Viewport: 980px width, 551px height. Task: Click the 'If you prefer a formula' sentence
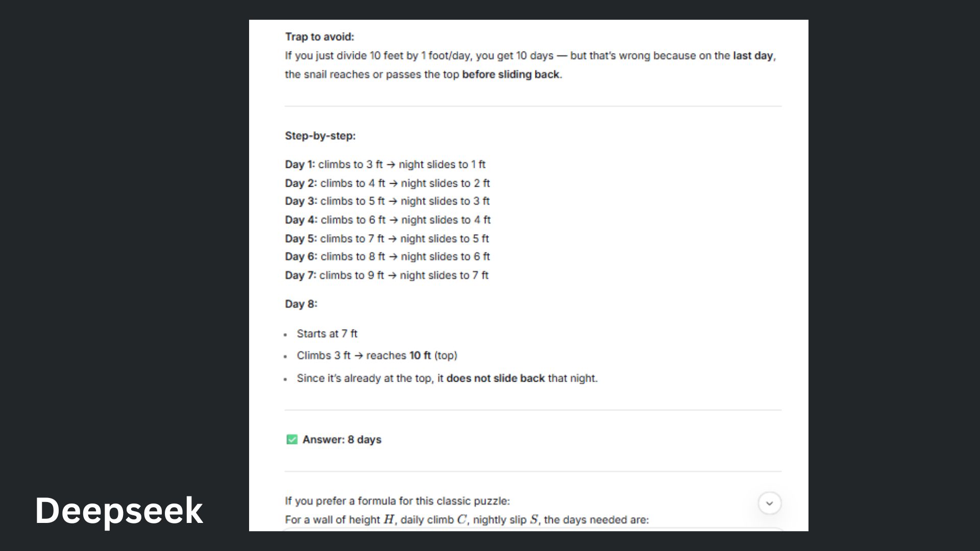397,501
